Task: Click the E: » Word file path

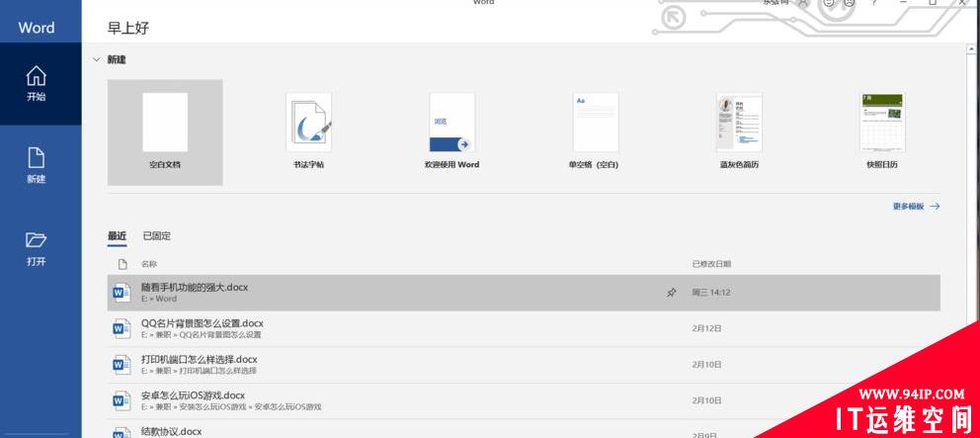Action: point(159,300)
